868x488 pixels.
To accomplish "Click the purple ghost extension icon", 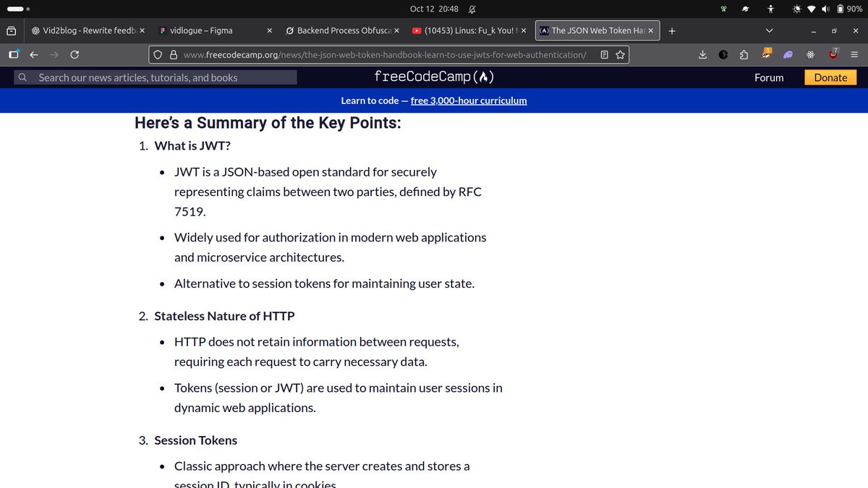I will pos(788,55).
